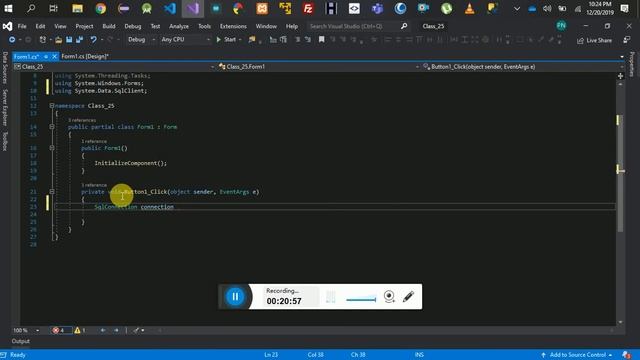Click the notifications icon in the status bar

tap(626, 355)
